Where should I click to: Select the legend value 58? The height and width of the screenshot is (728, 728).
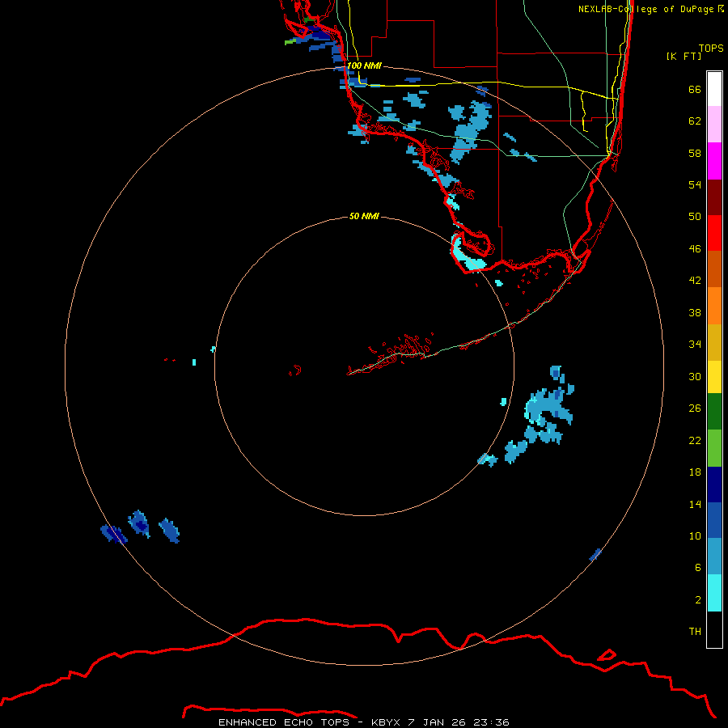coord(695,153)
